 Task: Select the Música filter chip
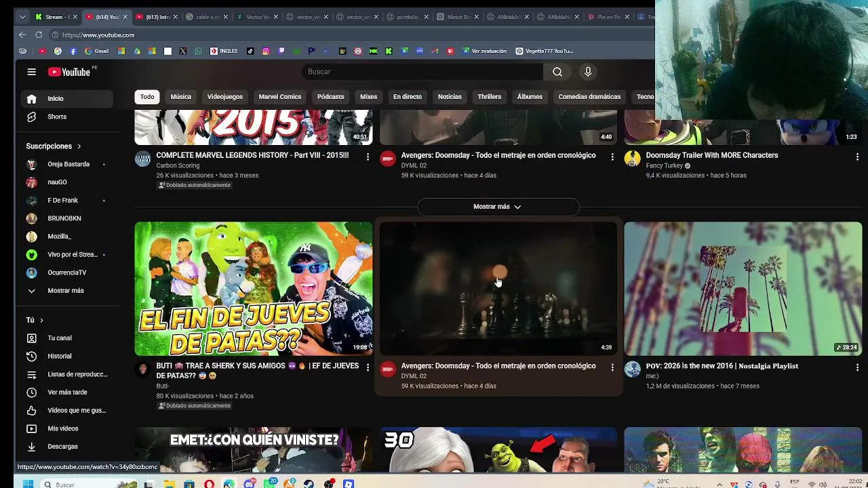point(180,97)
